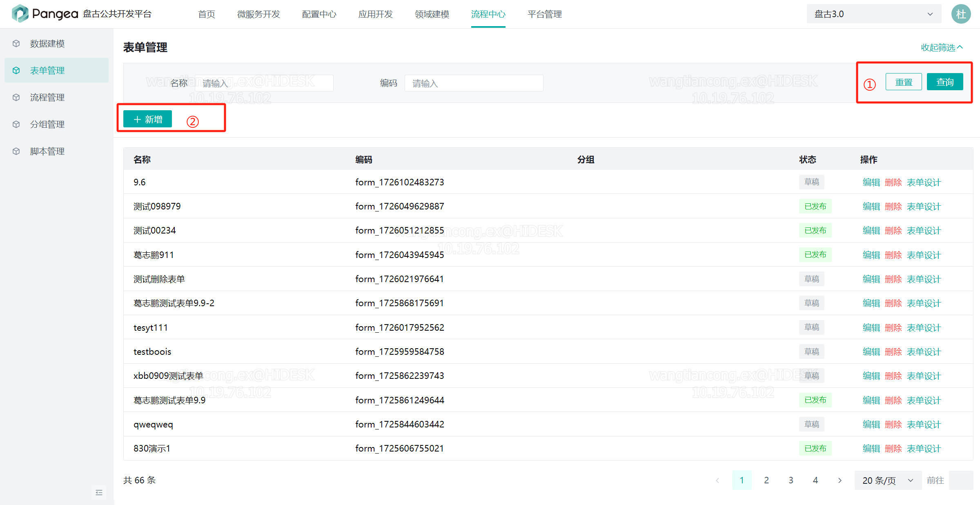Click the Pangea logo icon
Viewport: 980px width, 505px height.
coord(20,13)
